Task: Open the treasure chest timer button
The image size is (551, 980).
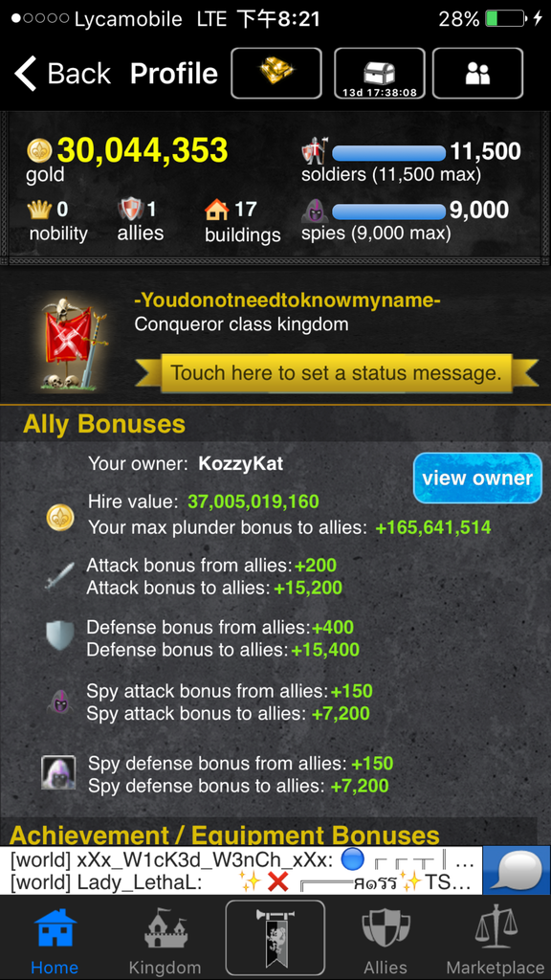Action: [379, 73]
